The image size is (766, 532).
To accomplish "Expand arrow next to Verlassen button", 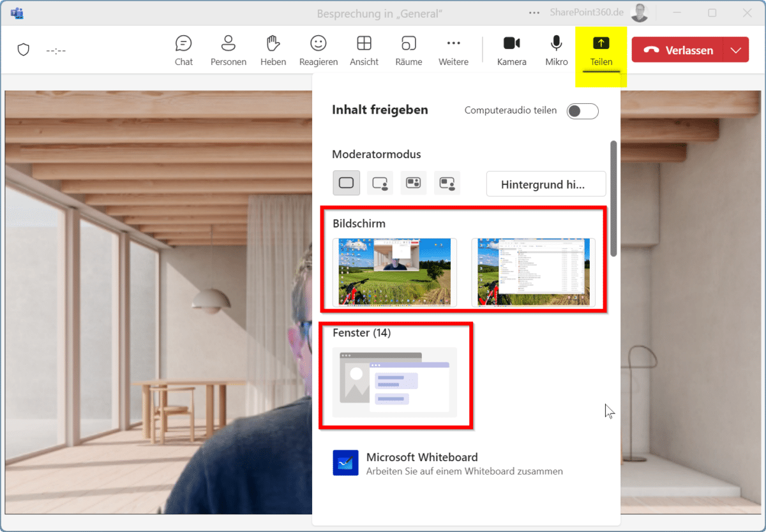I will (x=736, y=50).
